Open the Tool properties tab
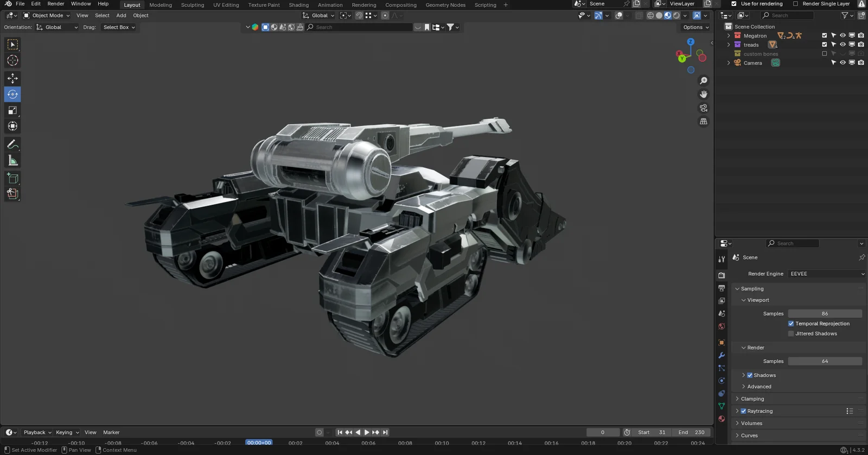Screen dimensions: 868x455 722,259
